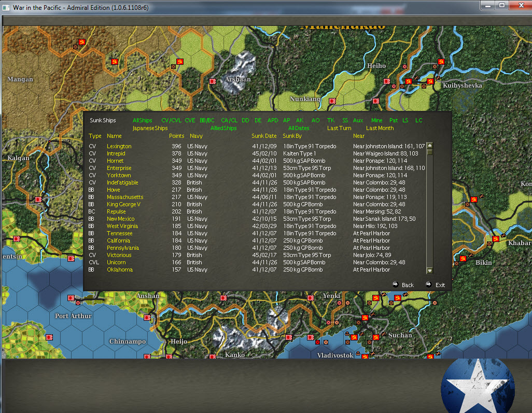Filter list by All Ships
Viewport: 532px width, 413px height.
(x=142, y=120)
